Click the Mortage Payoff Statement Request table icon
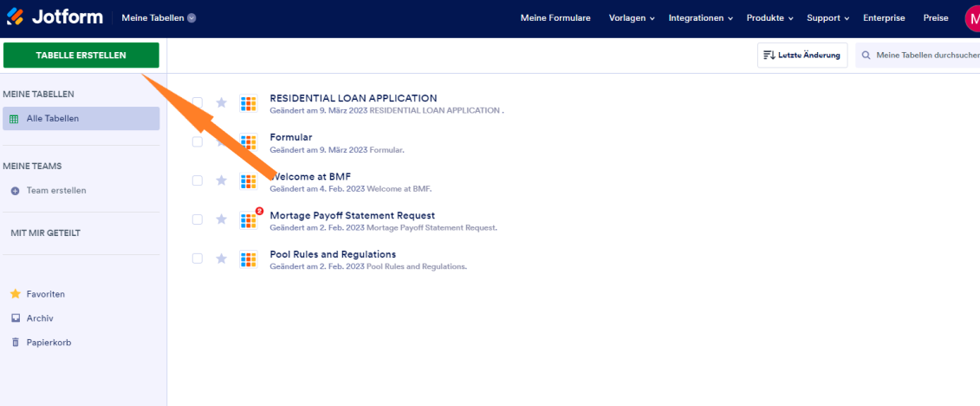Image resolution: width=980 pixels, height=406 pixels. pos(249,219)
